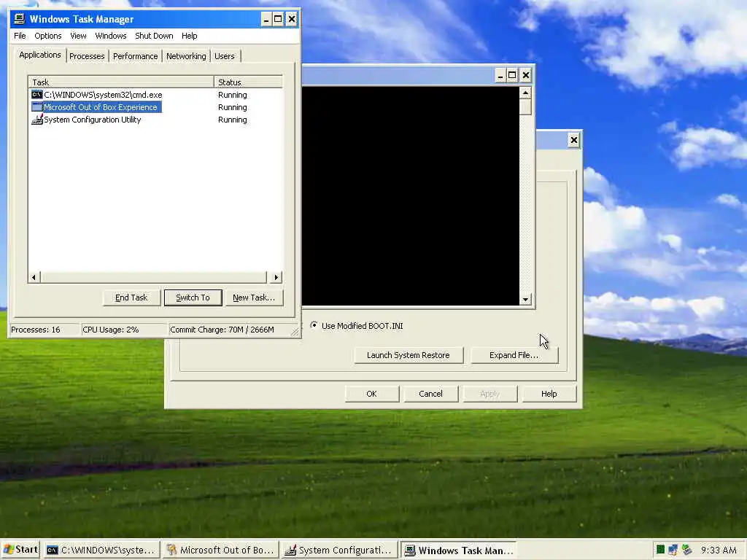
Task: Maximize the black Out of Box window
Action: [512, 75]
